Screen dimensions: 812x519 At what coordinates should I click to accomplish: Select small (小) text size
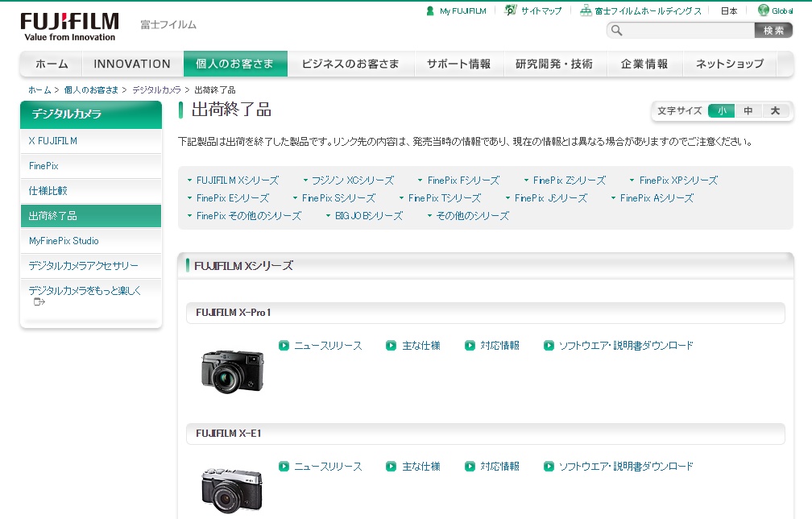(722, 111)
